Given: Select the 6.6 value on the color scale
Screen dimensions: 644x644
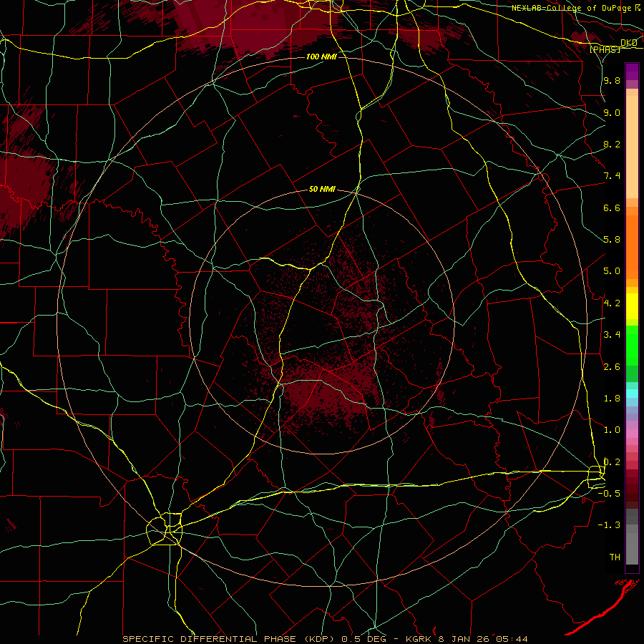Looking at the screenshot, I should 612,208.
